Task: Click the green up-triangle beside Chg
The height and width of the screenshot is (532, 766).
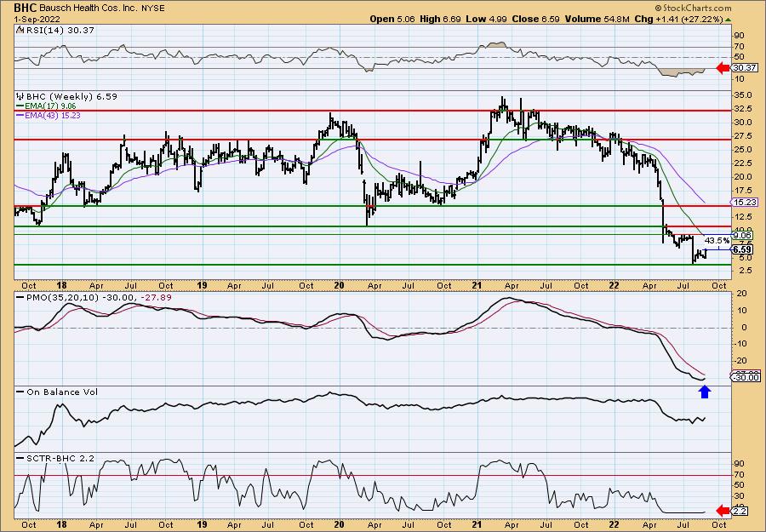Action: (x=729, y=20)
